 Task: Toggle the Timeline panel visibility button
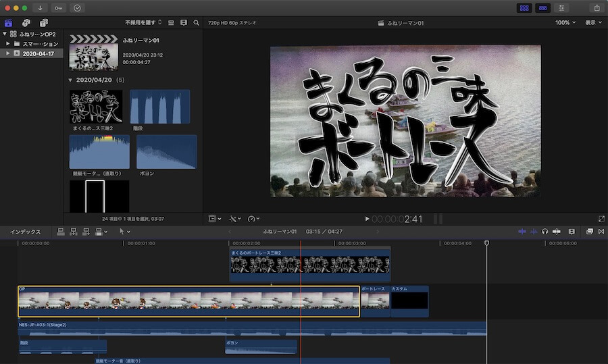point(542,7)
